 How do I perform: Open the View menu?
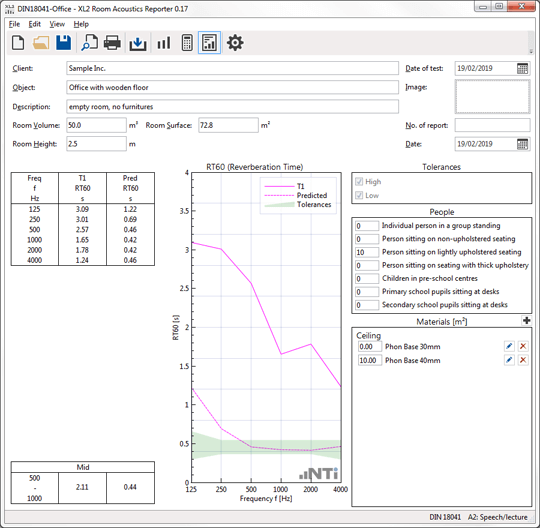57,24
